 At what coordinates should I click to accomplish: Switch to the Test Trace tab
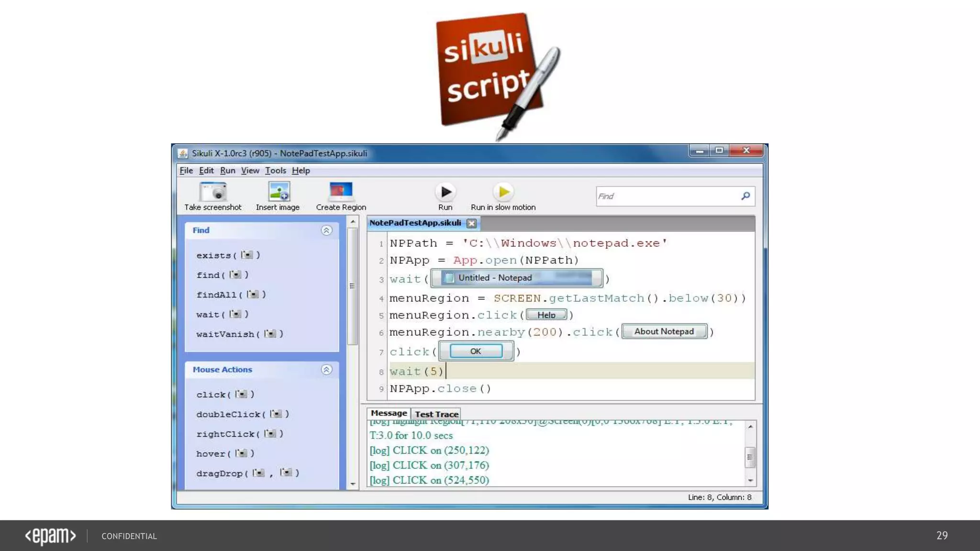(x=436, y=414)
